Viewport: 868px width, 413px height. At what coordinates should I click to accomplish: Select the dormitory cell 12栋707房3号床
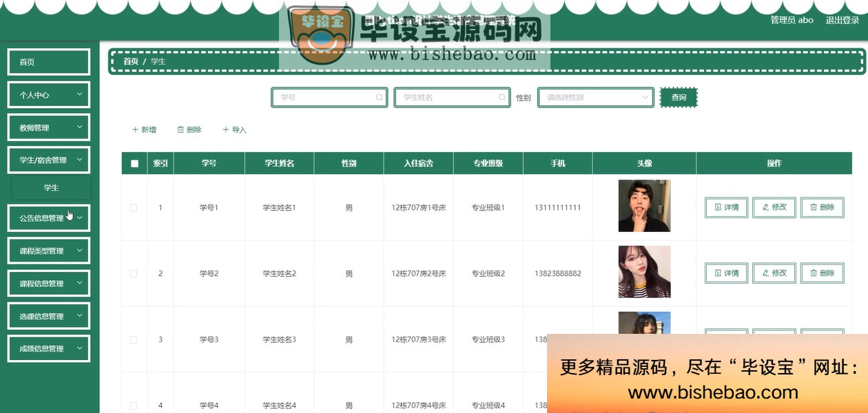pos(419,339)
